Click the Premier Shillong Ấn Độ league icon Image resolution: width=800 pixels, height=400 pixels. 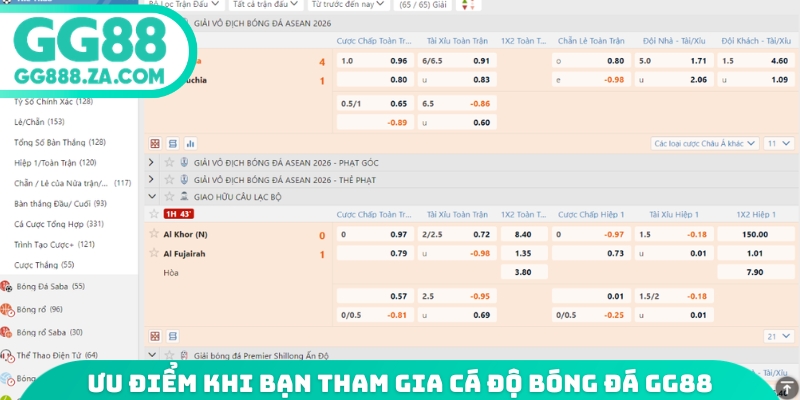click(x=184, y=355)
